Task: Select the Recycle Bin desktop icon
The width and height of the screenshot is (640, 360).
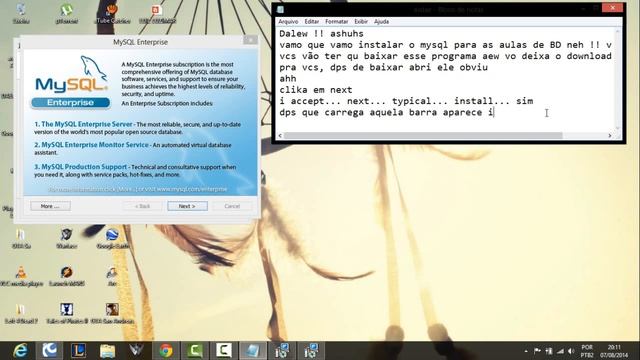Action: pyautogui.click(x=21, y=13)
